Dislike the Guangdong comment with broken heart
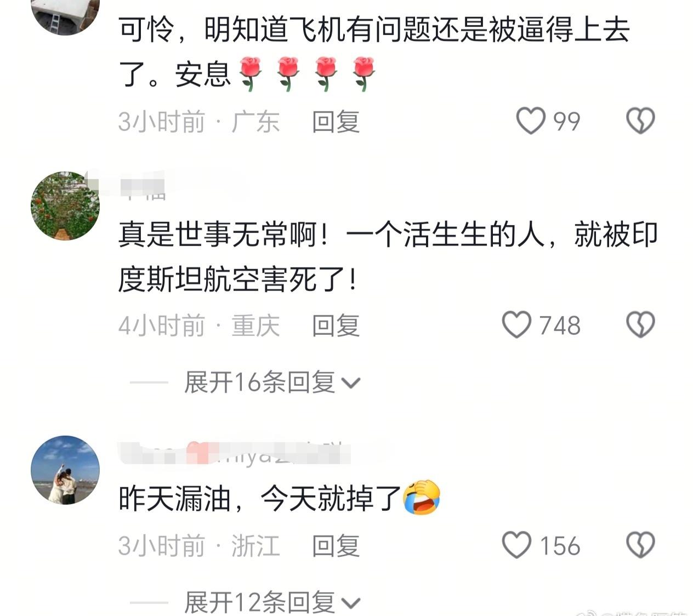The width and height of the screenshot is (693, 616). pyautogui.click(x=640, y=121)
